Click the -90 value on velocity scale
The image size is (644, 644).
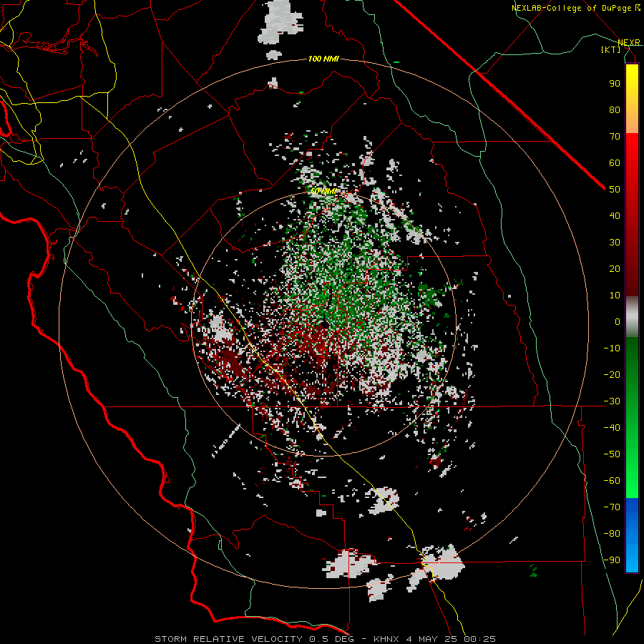click(x=612, y=560)
